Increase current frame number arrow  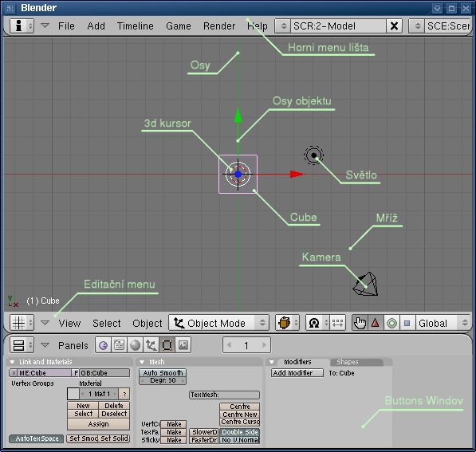(x=264, y=345)
